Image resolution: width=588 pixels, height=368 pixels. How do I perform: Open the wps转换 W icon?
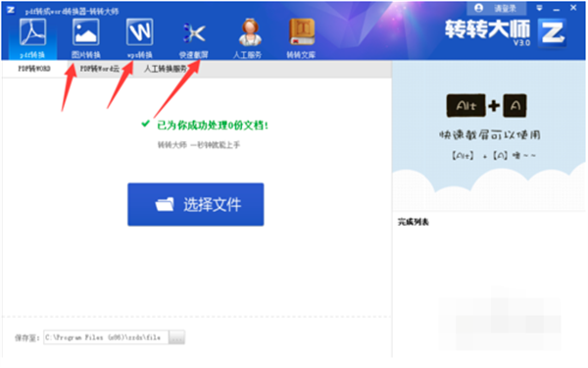139,37
